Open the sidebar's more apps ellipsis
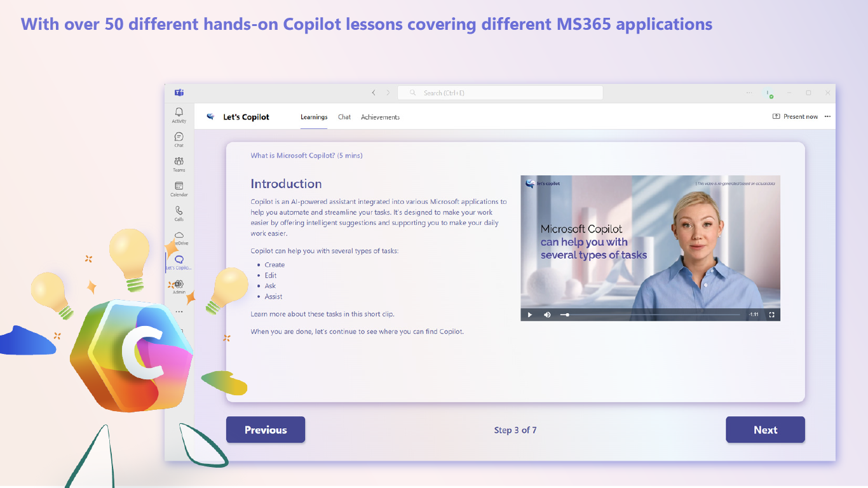Image resolution: width=868 pixels, height=488 pixels. (179, 312)
